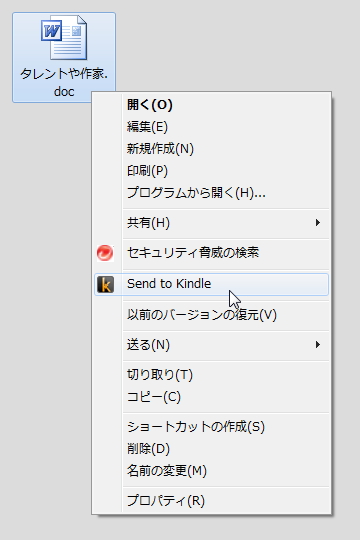Select 以前のバージョンの復元(V)
The width and height of the screenshot is (360, 540).
pyautogui.click(x=211, y=315)
